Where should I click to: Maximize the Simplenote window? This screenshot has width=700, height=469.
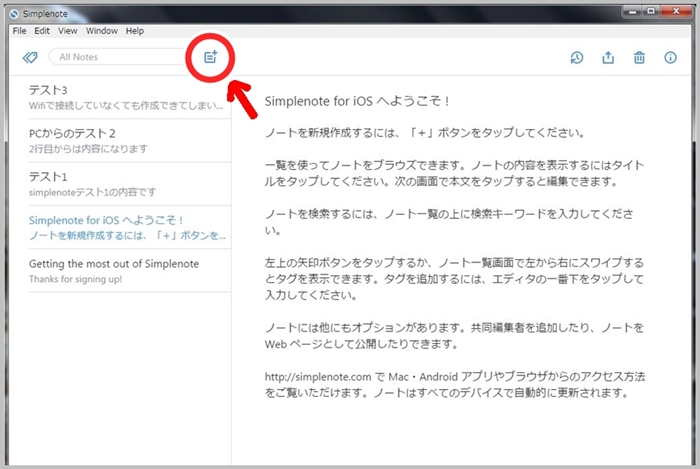click(x=651, y=11)
